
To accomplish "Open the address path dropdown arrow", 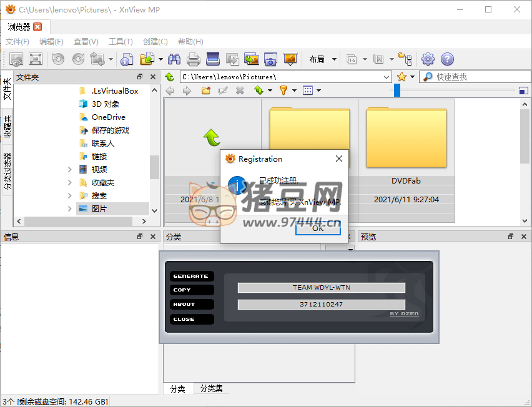I will [386, 77].
